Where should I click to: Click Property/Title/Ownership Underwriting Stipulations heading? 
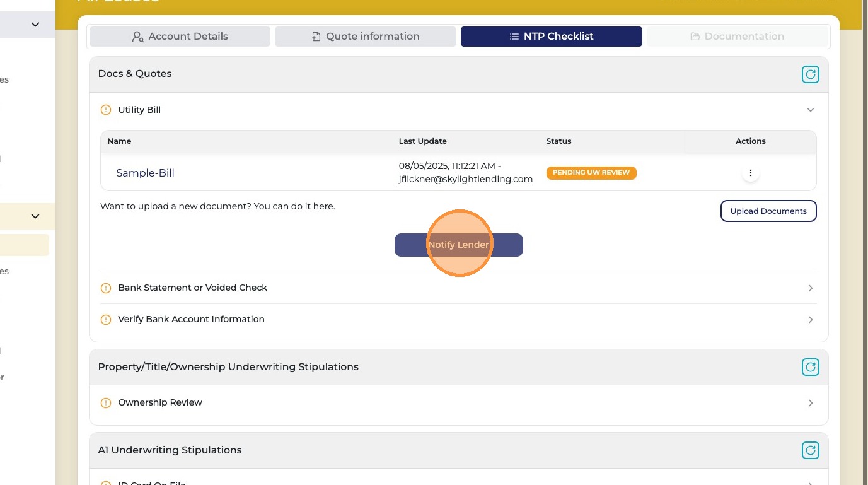tap(228, 367)
